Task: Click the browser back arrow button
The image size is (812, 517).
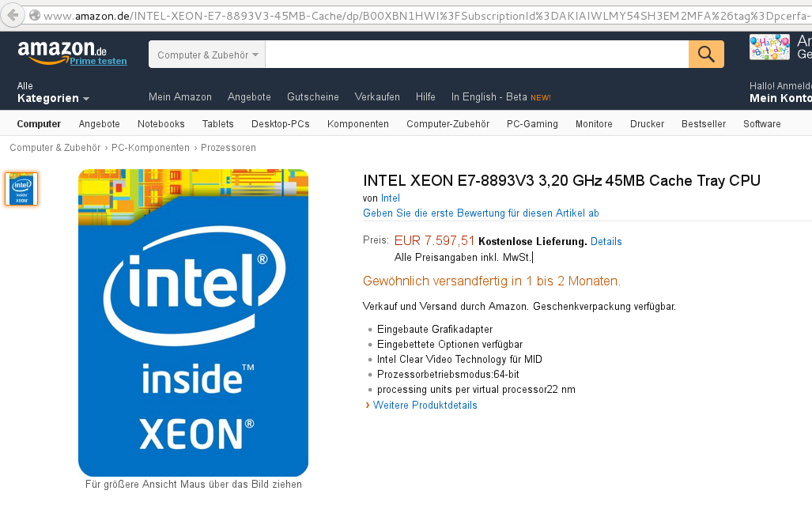Action: pos(12,15)
